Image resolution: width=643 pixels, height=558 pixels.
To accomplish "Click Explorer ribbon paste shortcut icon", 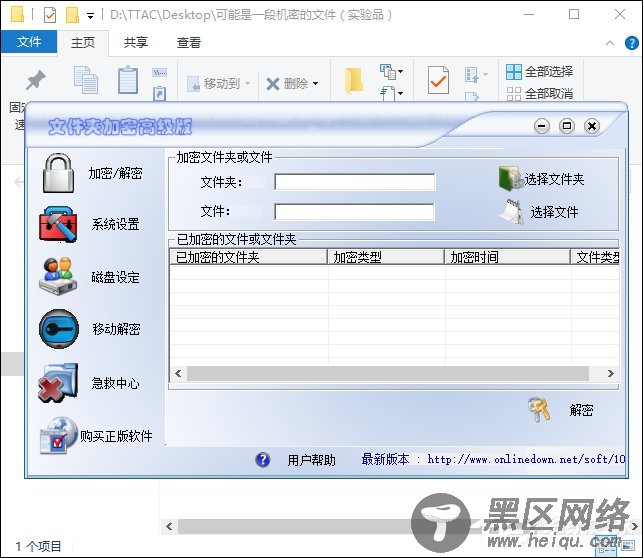I will [160, 93].
